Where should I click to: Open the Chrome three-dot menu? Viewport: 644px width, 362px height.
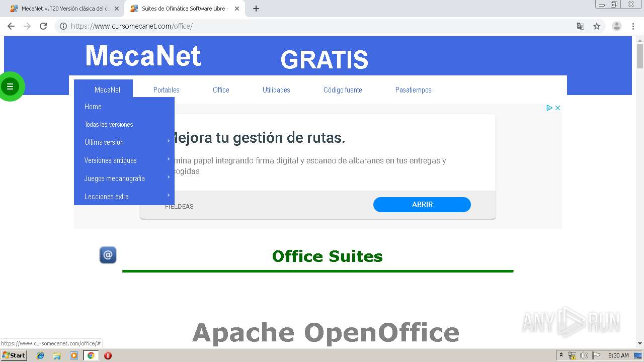point(633,26)
